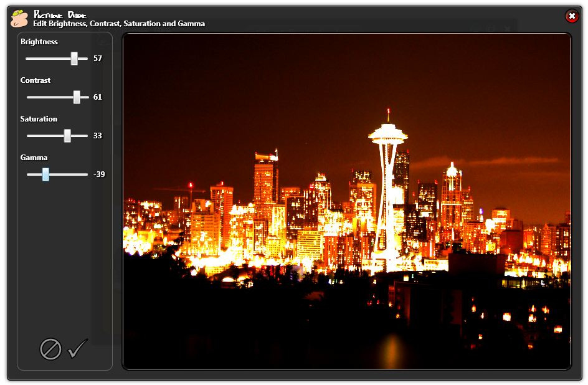This screenshot has height=385, width=588.
Task: Click the Gamma value -39
Action: 99,174
